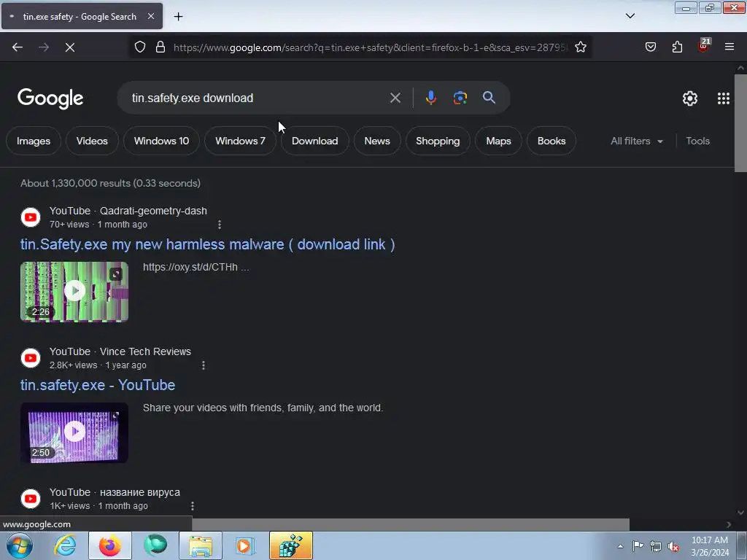The image size is (747, 560).
Task: Click the muted volume tray icon
Action: click(x=673, y=546)
